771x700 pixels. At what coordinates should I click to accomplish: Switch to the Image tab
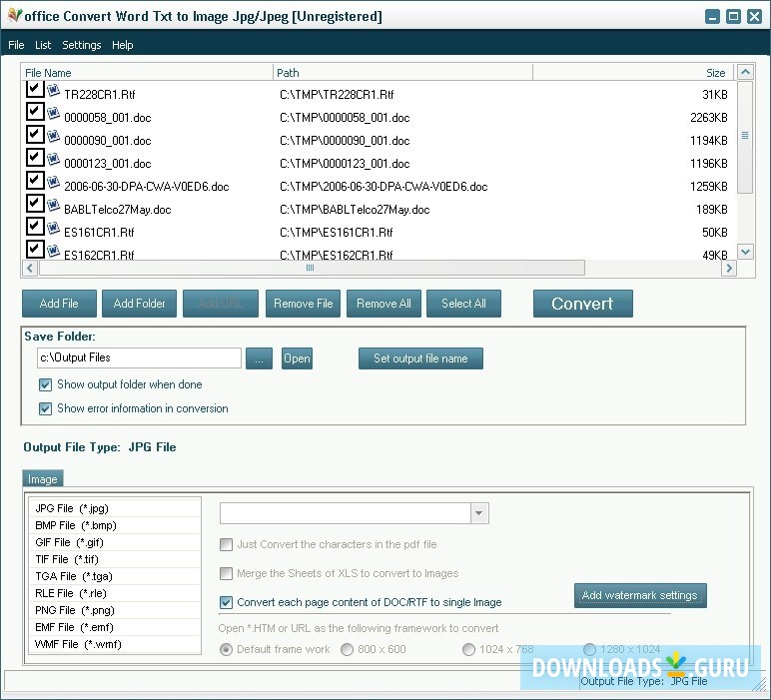click(x=43, y=479)
